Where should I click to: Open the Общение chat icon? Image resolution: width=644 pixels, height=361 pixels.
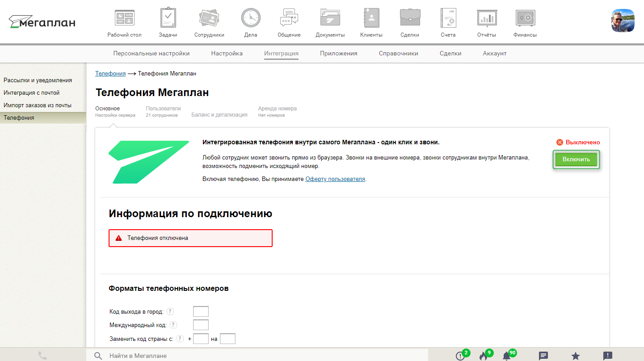pos(289,18)
